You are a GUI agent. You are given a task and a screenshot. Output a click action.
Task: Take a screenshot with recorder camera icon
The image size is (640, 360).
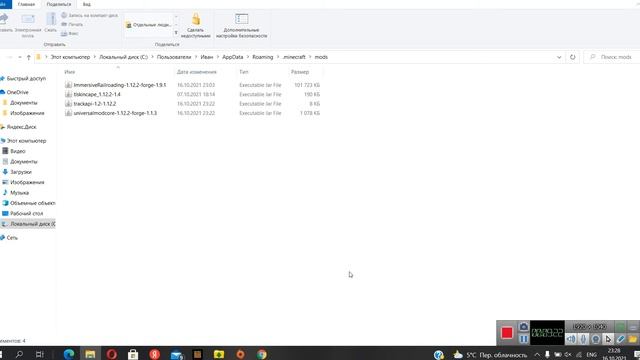pos(524,327)
